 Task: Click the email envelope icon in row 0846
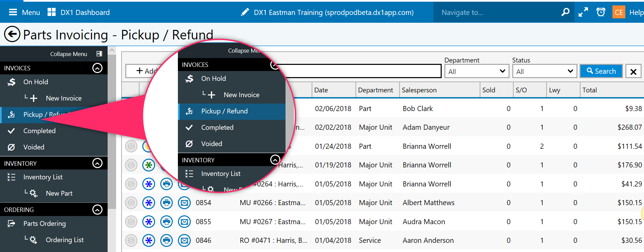pyautogui.click(x=184, y=240)
